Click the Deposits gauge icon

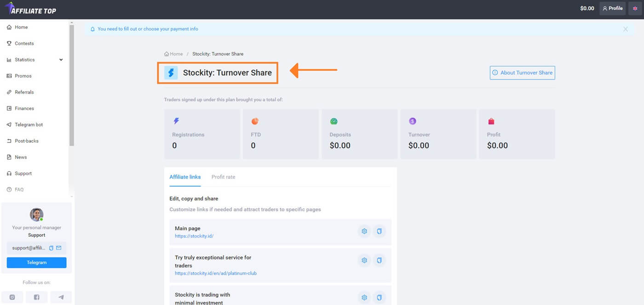tap(334, 121)
